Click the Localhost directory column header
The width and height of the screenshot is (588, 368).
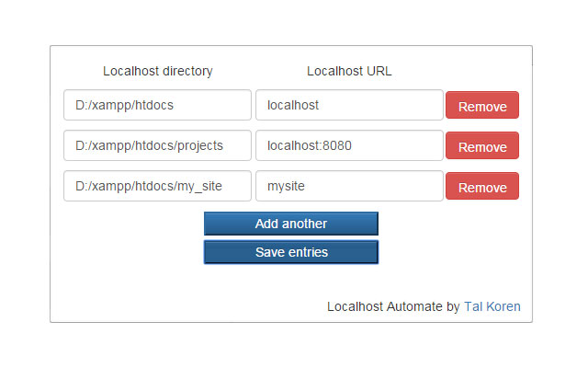click(x=158, y=71)
